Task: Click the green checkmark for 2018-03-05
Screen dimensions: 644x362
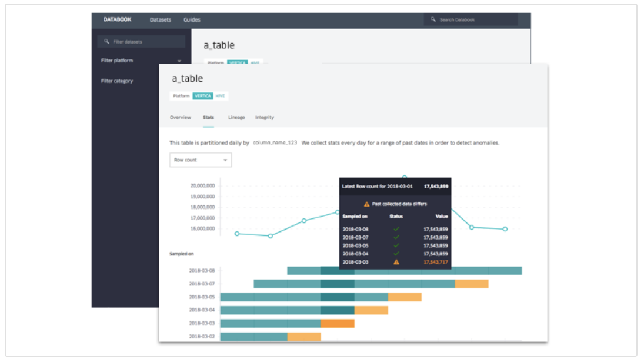Action: coord(396,245)
